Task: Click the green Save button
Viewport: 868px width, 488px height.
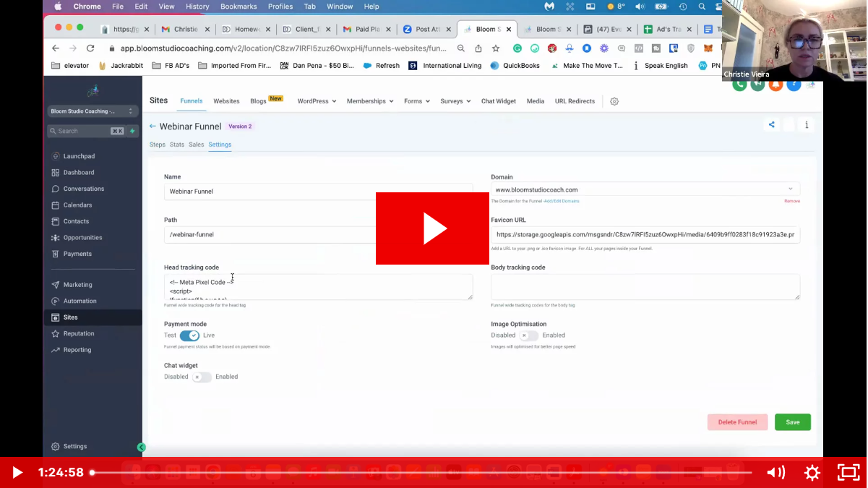Action: pyautogui.click(x=792, y=422)
